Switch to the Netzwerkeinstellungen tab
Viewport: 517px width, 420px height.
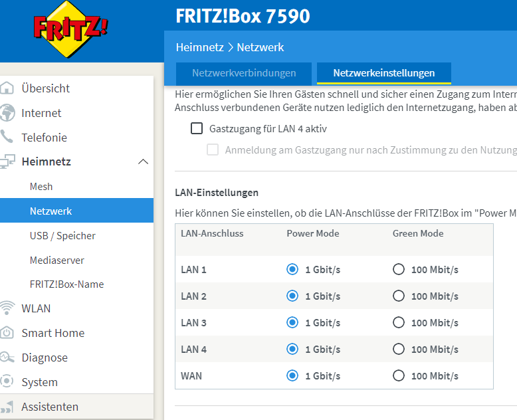(384, 73)
